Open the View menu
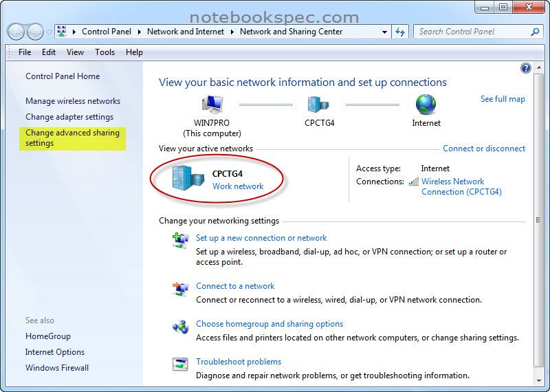The width and height of the screenshot is (550, 392). point(75,52)
